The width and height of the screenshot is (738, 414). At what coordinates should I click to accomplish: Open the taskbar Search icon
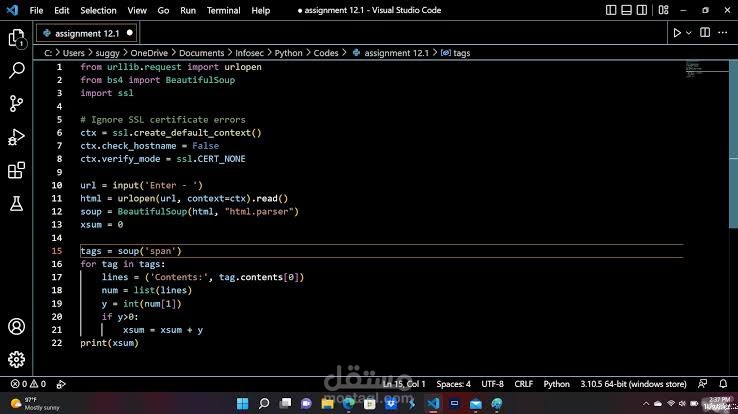[x=264, y=403]
